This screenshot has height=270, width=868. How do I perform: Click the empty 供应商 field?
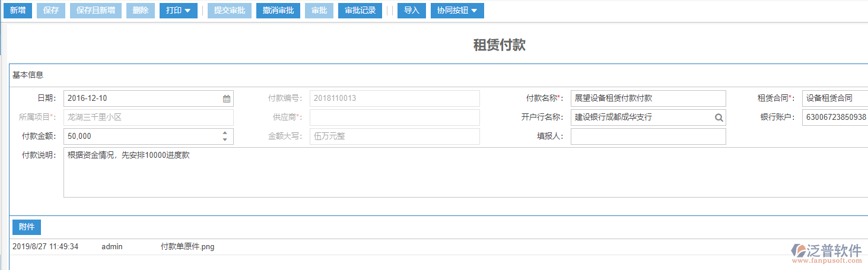click(x=395, y=117)
